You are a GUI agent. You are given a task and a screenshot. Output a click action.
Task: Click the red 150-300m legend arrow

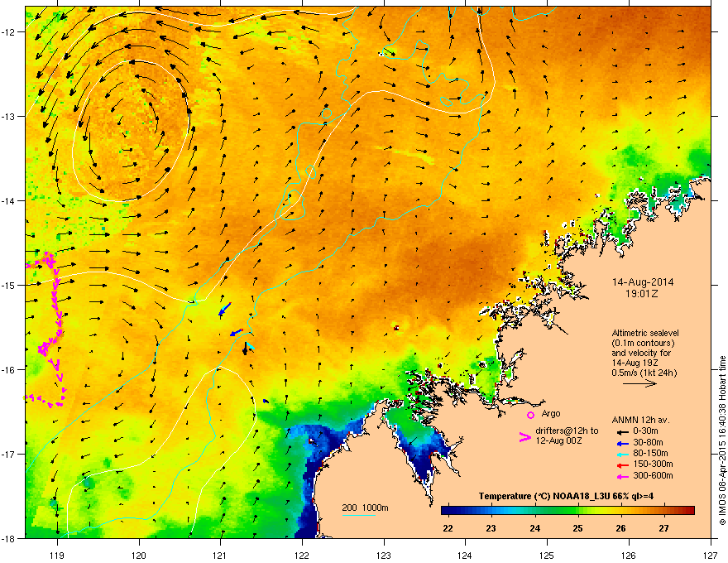[x=621, y=465]
